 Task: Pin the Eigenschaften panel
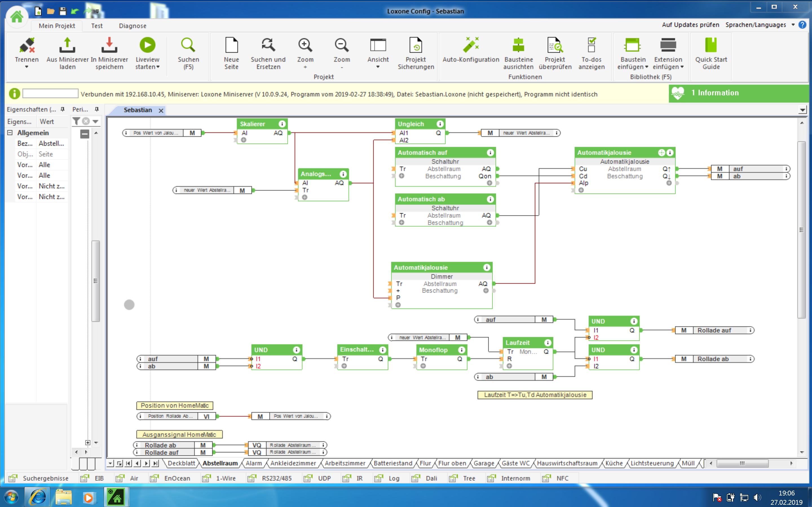coord(62,109)
